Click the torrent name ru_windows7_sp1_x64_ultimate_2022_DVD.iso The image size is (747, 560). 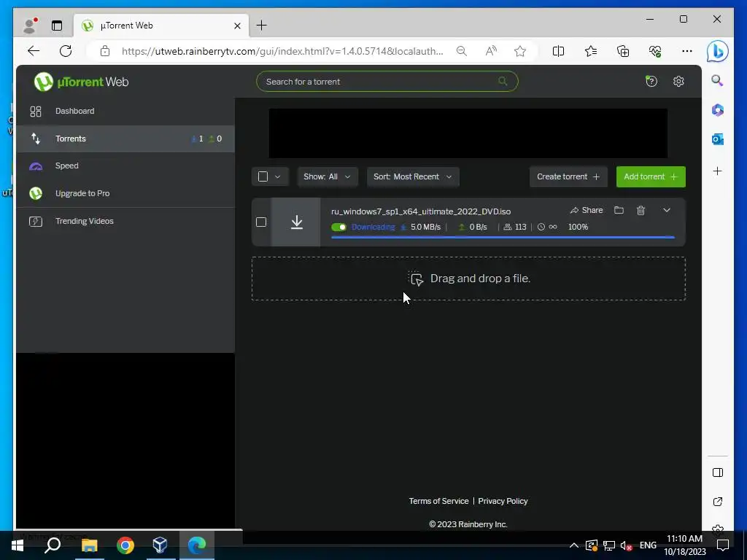click(x=421, y=211)
